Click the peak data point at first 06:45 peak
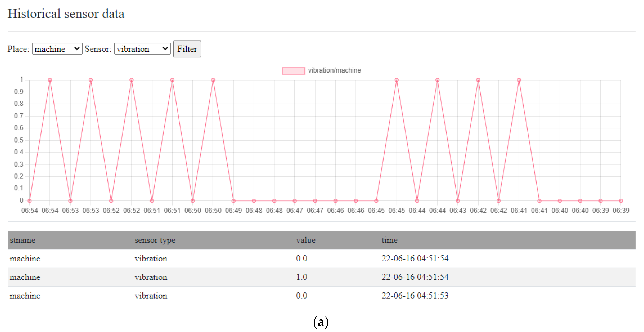This screenshot has height=332, width=644. click(397, 80)
